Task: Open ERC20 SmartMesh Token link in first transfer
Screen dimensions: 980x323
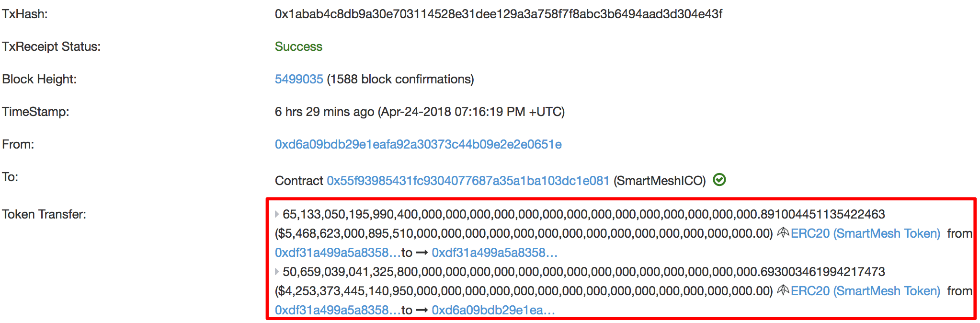Action: coord(866,233)
